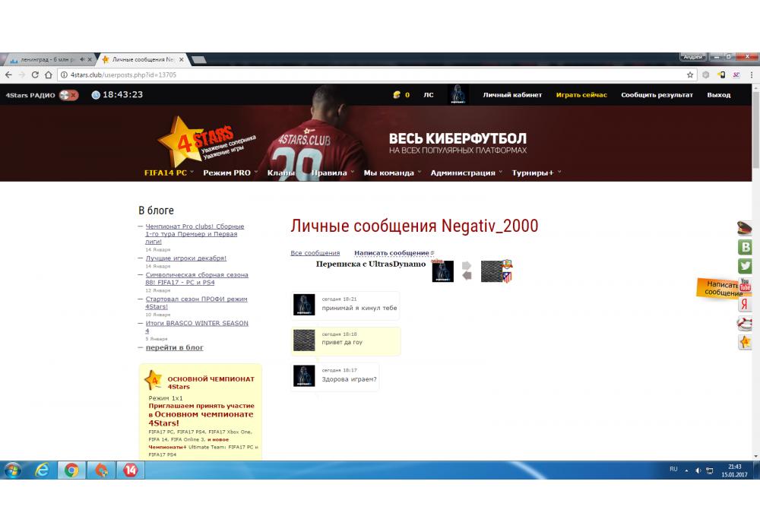Screen dimensions: 760x532
Task: Click the volume icon in system tray
Action: coord(698,470)
